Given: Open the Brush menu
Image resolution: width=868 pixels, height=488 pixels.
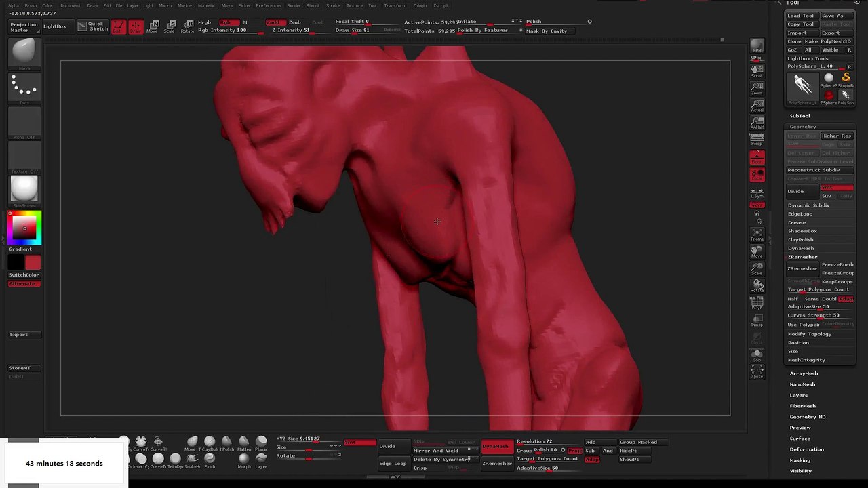Looking at the screenshot, I should (x=31, y=5).
